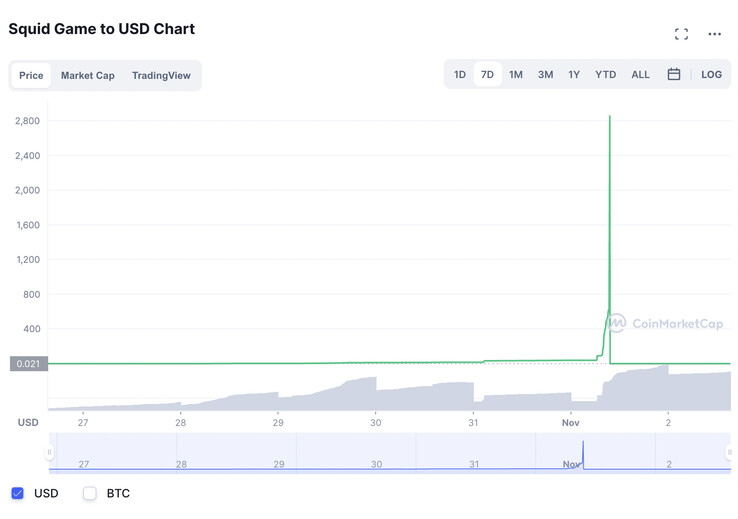Viewport: 738px width, 519px height.
Task: Select the ALL time range
Action: point(640,74)
